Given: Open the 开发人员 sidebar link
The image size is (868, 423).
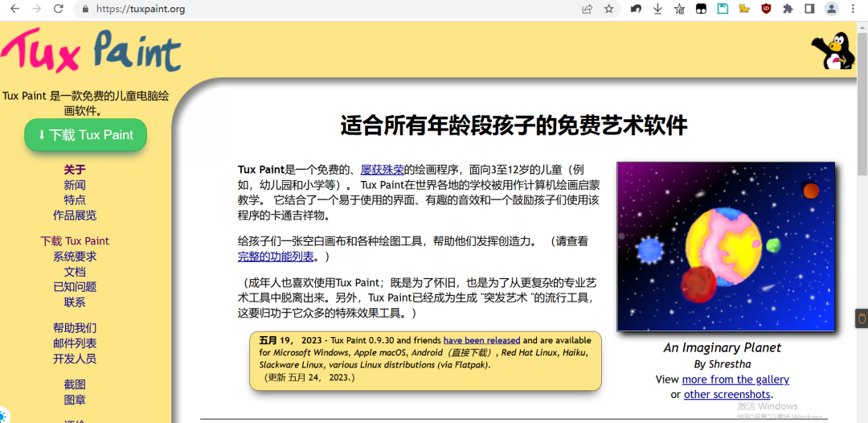Looking at the screenshot, I should pos(75,359).
